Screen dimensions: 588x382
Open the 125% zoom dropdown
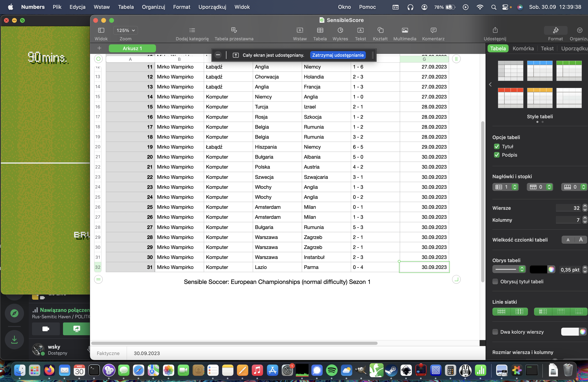coord(126,30)
